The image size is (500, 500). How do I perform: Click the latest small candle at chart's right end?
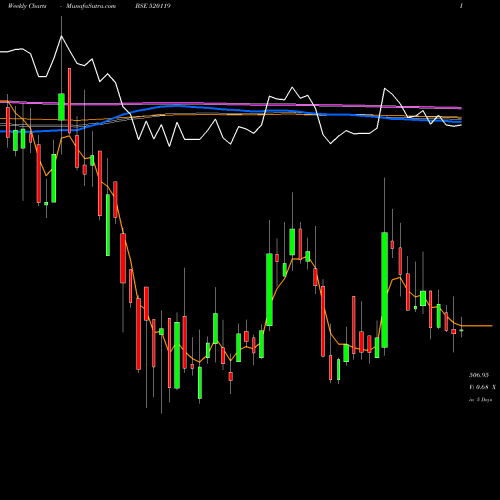(x=461, y=330)
